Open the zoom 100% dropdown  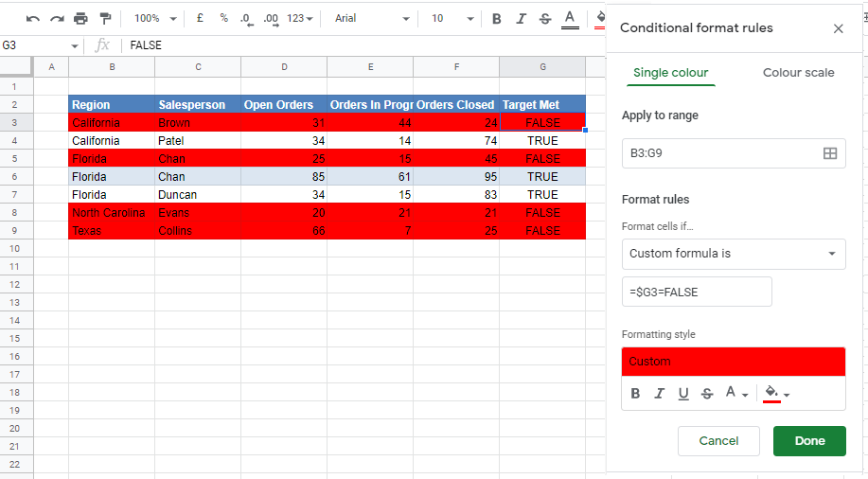pos(155,19)
